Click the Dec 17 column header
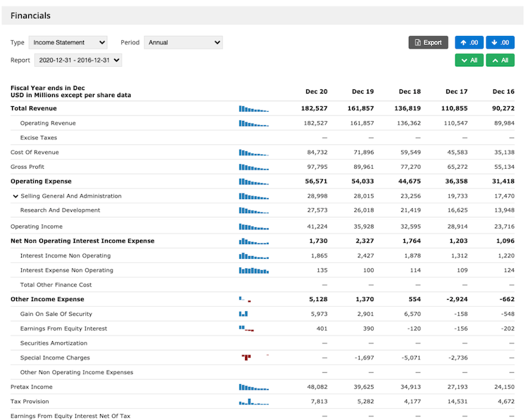Viewport: 528px width, 420px height. 457,91
